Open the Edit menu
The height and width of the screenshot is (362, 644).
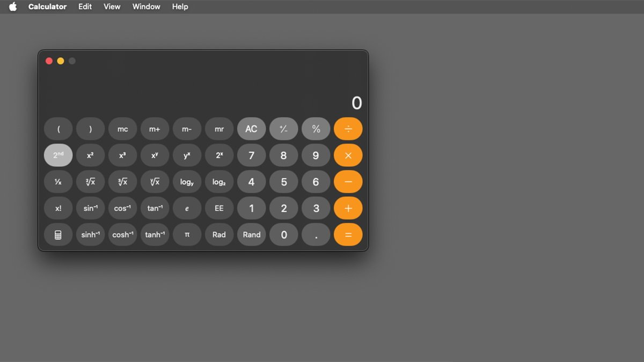(85, 6)
